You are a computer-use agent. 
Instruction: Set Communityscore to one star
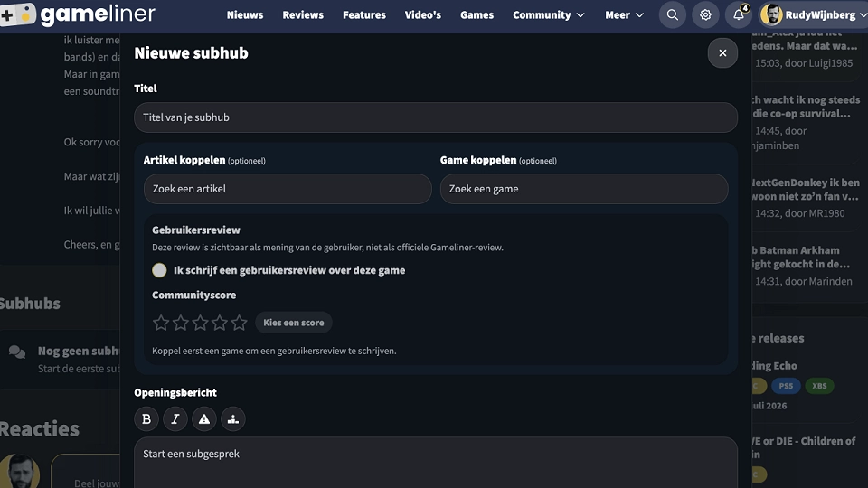[161, 323]
